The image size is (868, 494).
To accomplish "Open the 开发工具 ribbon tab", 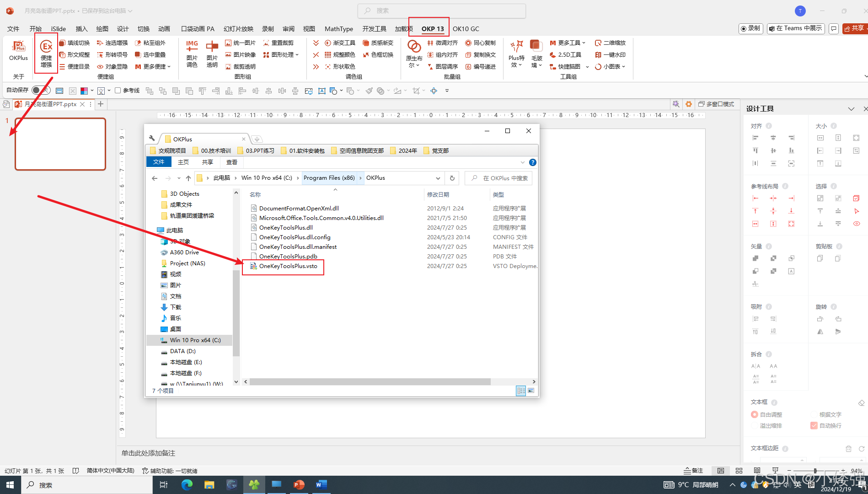I will (x=374, y=29).
